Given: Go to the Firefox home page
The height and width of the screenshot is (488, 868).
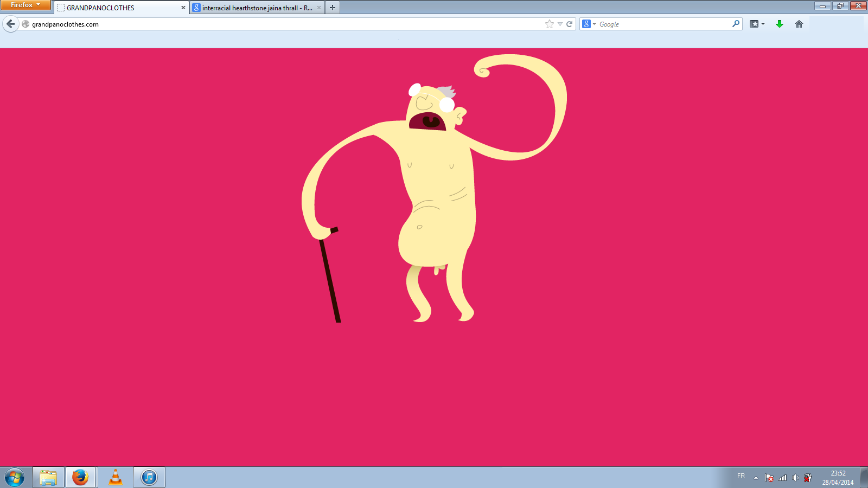Looking at the screenshot, I should (799, 24).
